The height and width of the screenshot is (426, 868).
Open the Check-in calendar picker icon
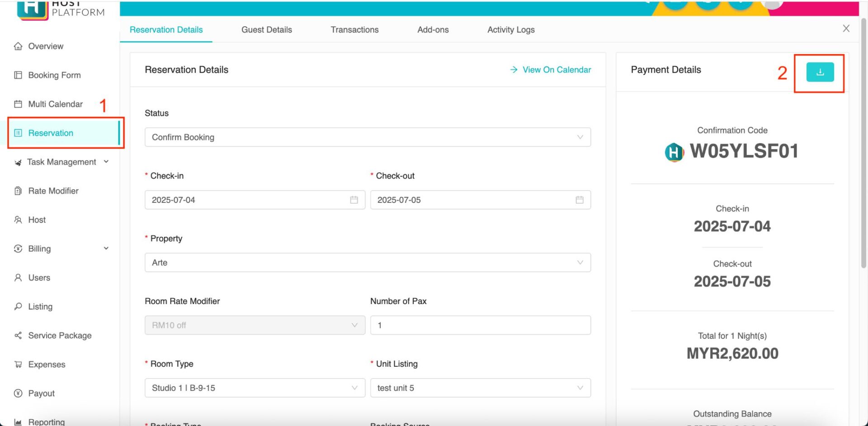point(354,200)
